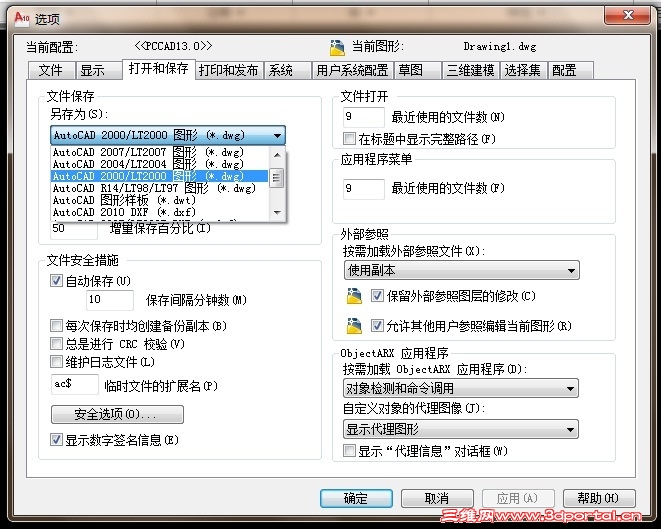Click the 临时文件的扩展名 input field
This screenshot has height=529, width=661.
(75, 384)
